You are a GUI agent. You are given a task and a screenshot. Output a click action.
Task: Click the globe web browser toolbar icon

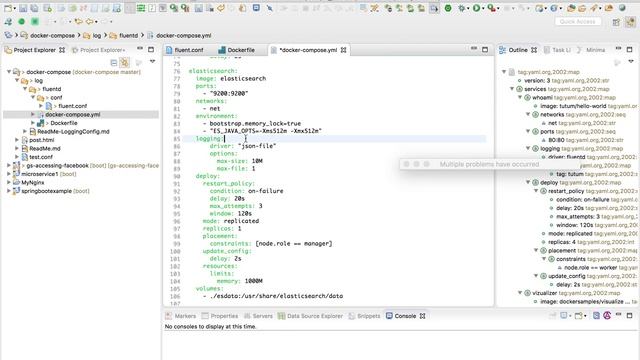click(x=622, y=8)
